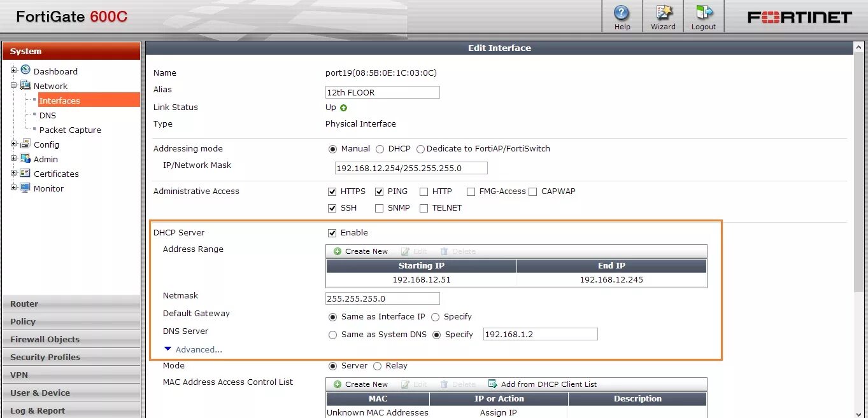Viewport: 868px width, 418px height.
Task: Click Delete in Address Range toolbar
Action: point(458,251)
